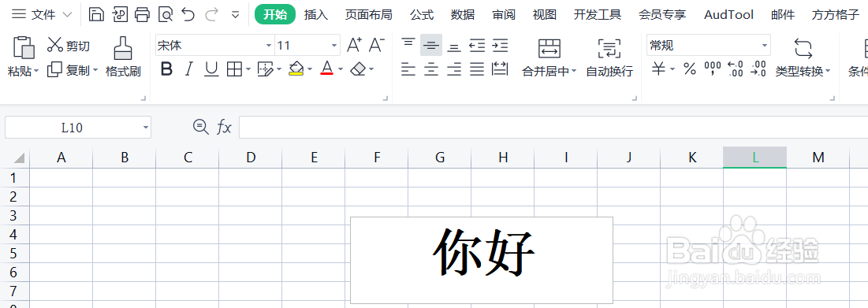Screen dimensions: 868x308
Task: Select the 你好 text box
Action: point(482,260)
